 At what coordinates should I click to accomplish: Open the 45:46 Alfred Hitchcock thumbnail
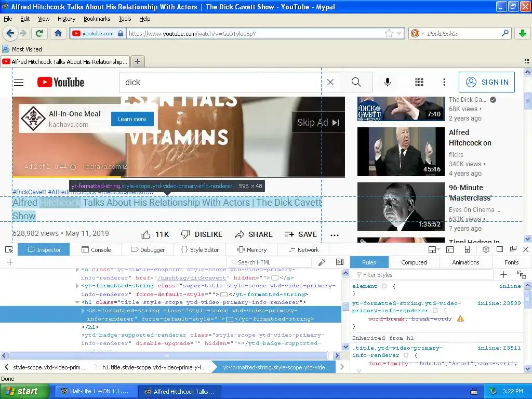coord(401,152)
